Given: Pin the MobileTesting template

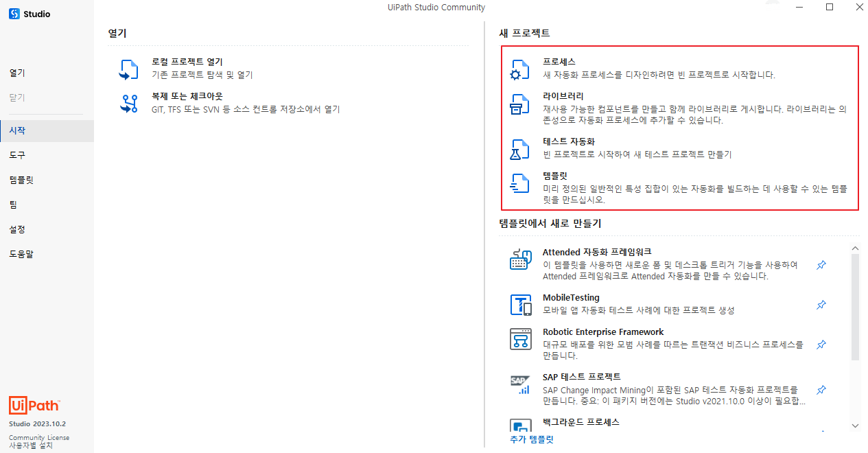Looking at the screenshot, I should pos(821,305).
